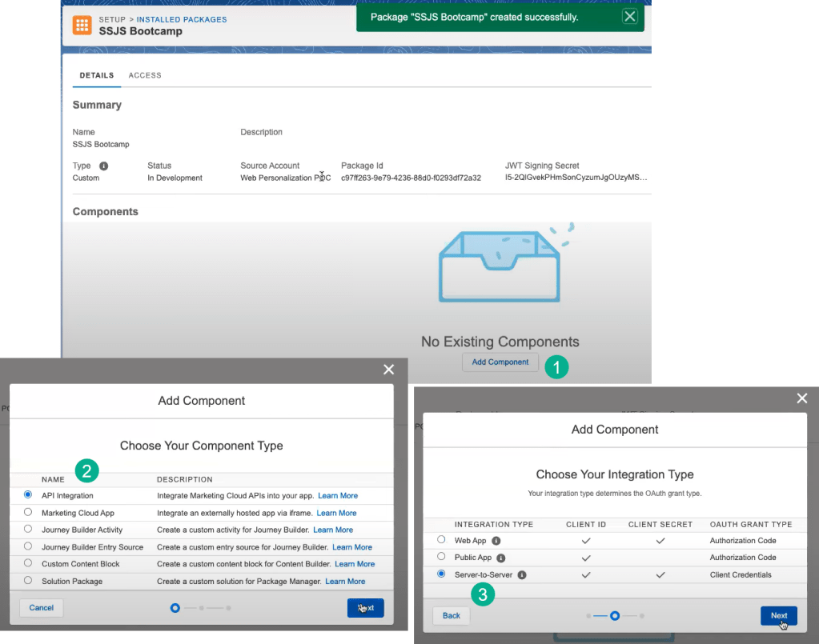Select the API Integration radio button

pos(28,496)
